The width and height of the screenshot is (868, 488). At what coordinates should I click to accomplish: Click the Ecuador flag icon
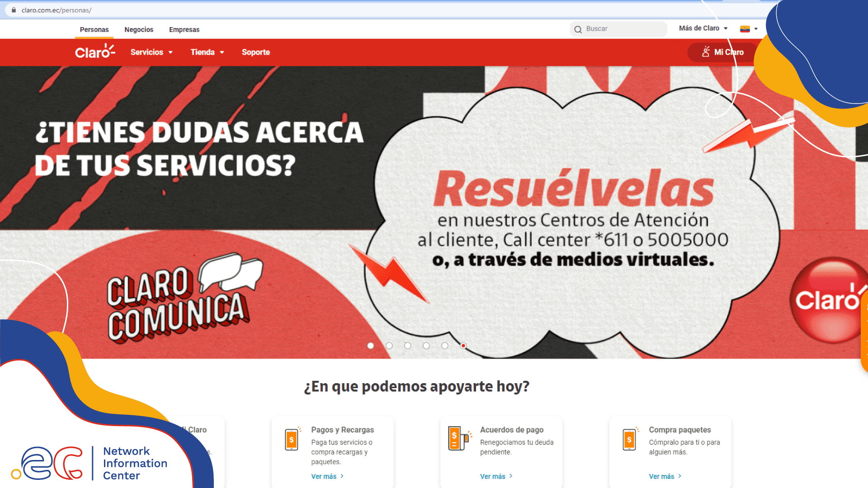[745, 29]
